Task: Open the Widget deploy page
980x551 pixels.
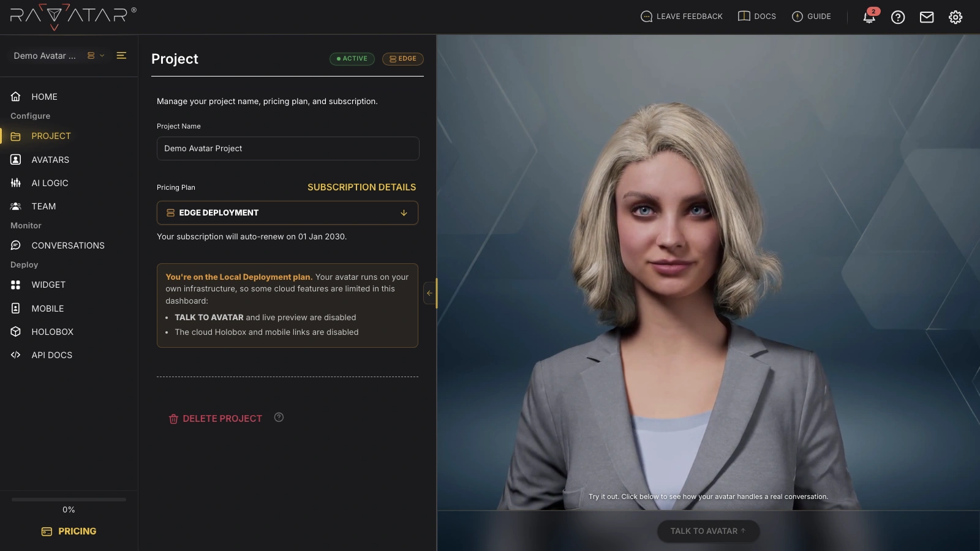Action: coord(48,285)
